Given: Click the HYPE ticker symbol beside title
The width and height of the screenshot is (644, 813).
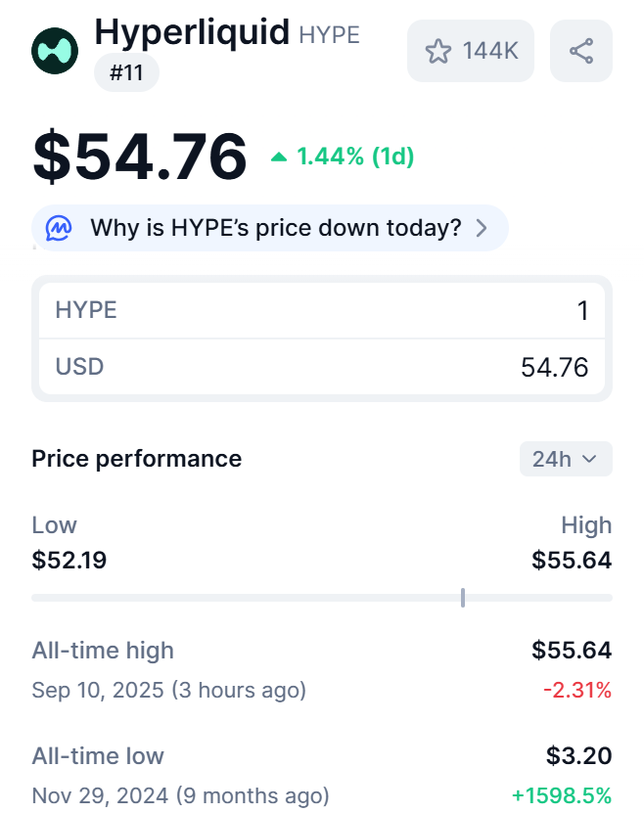Looking at the screenshot, I should (329, 35).
